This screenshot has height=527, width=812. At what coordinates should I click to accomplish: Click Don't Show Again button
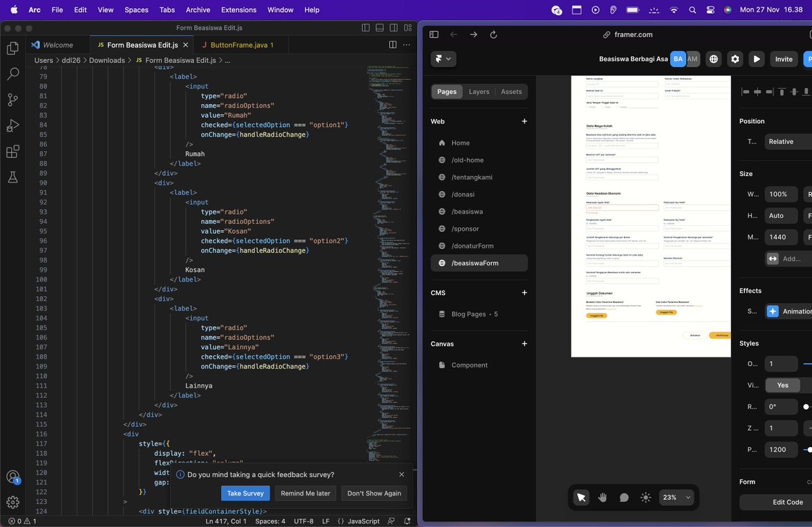pyautogui.click(x=374, y=493)
